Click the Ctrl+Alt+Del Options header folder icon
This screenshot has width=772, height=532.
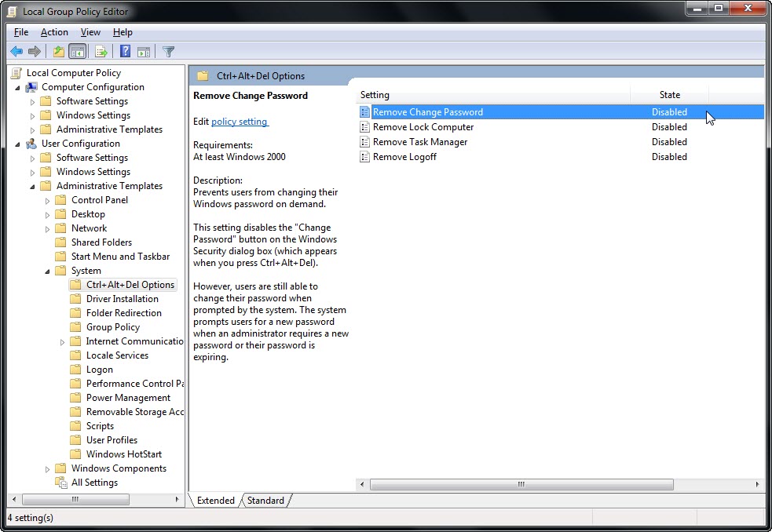(x=203, y=76)
